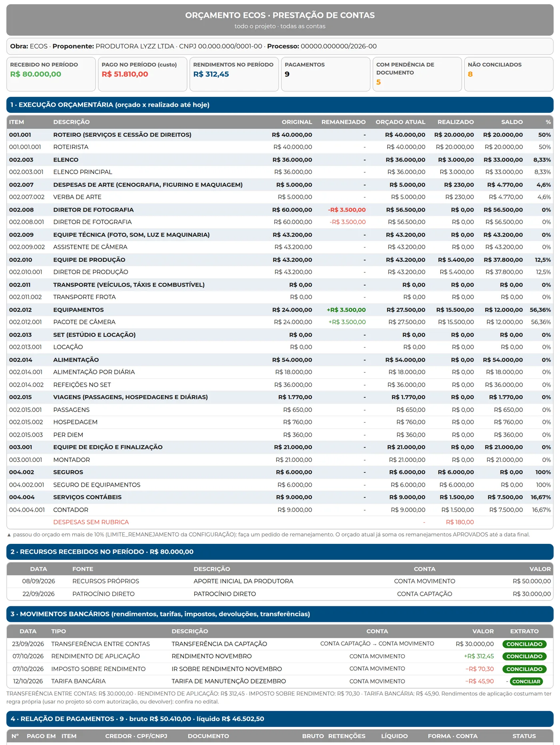The height and width of the screenshot is (745, 560).
Task: Select the SEGURO DE EQUIPAMENTOS row
Action: [x=280, y=485]
